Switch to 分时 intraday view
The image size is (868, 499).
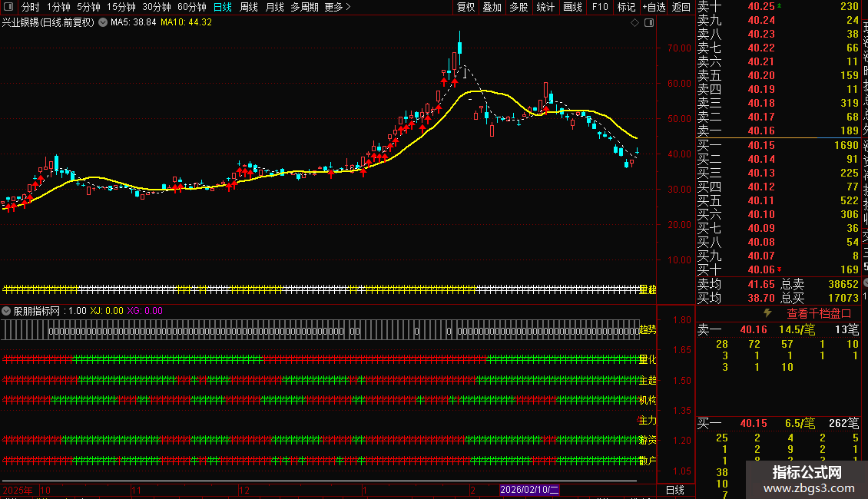coord(31,7)
